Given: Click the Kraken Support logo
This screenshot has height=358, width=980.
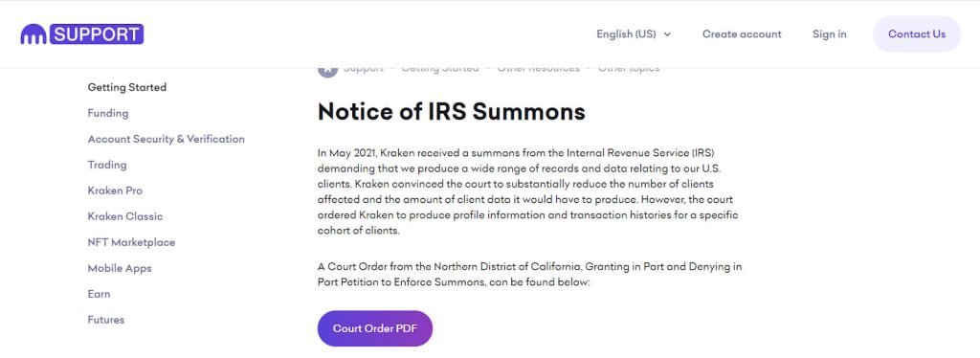Looking at the screenshot, I should pyautogui.click(x=82, y=34).
